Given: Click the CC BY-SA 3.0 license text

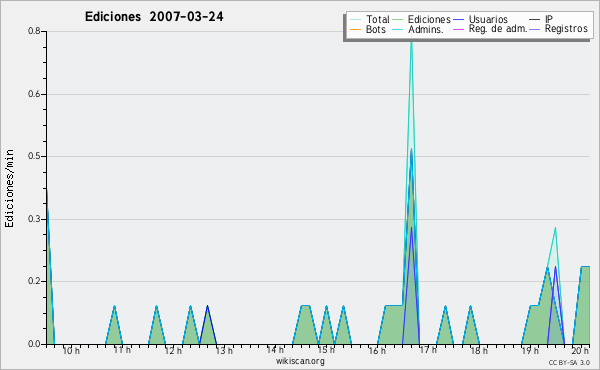Looking at the screenshot, I should coord(569,363).
